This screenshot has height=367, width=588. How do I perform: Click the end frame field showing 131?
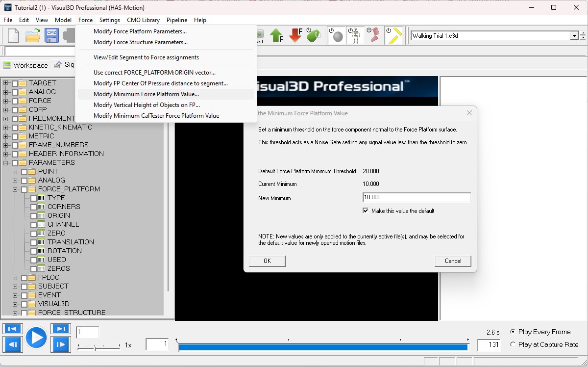click(489, 345)
